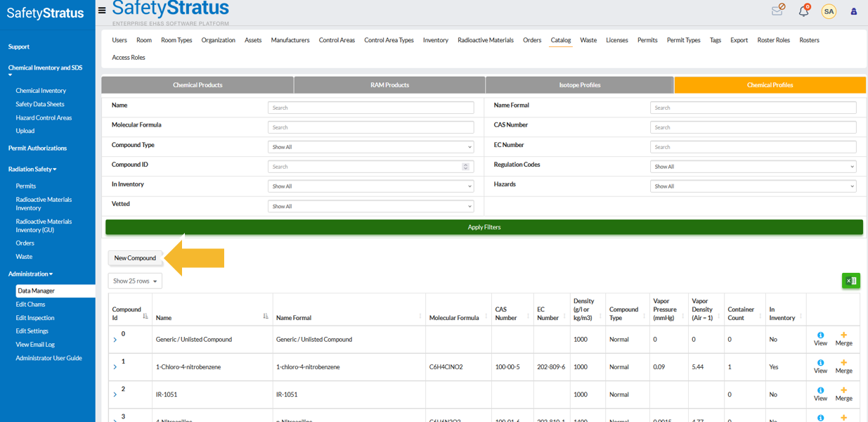
Task: Open Edit Chams sidebar link
Action: 30,305
